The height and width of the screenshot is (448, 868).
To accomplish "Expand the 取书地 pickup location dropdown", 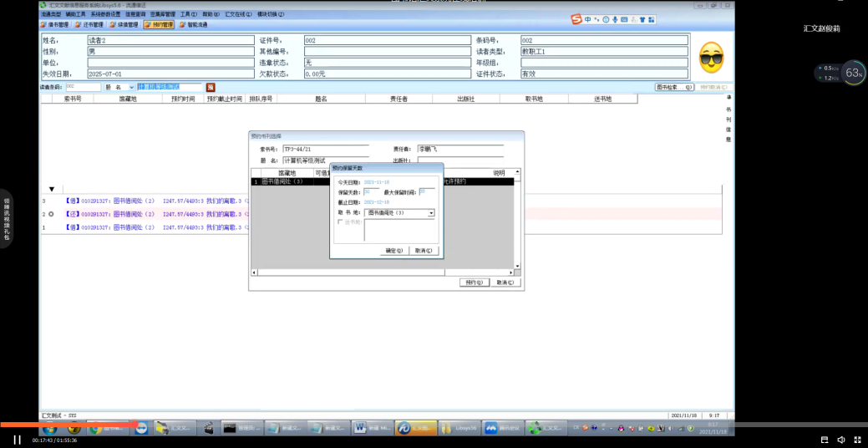I will [x=431, y=212].
